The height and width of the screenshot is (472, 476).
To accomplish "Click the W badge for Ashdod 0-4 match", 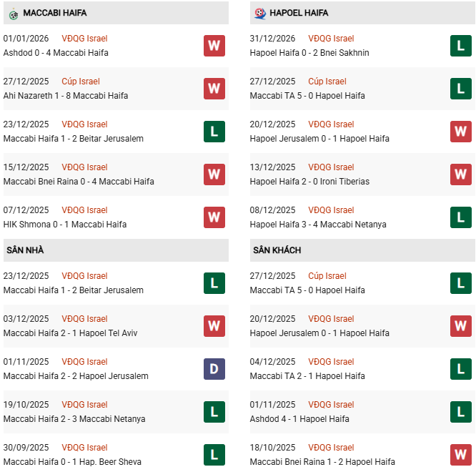I will click(214, 46).
